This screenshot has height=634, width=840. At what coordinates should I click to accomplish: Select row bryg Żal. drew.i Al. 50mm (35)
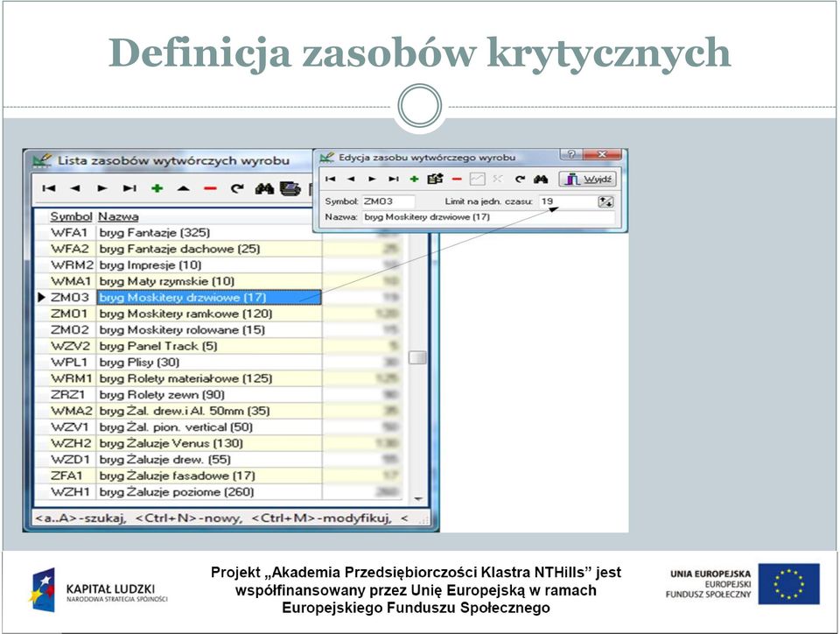tap(218, 411)
